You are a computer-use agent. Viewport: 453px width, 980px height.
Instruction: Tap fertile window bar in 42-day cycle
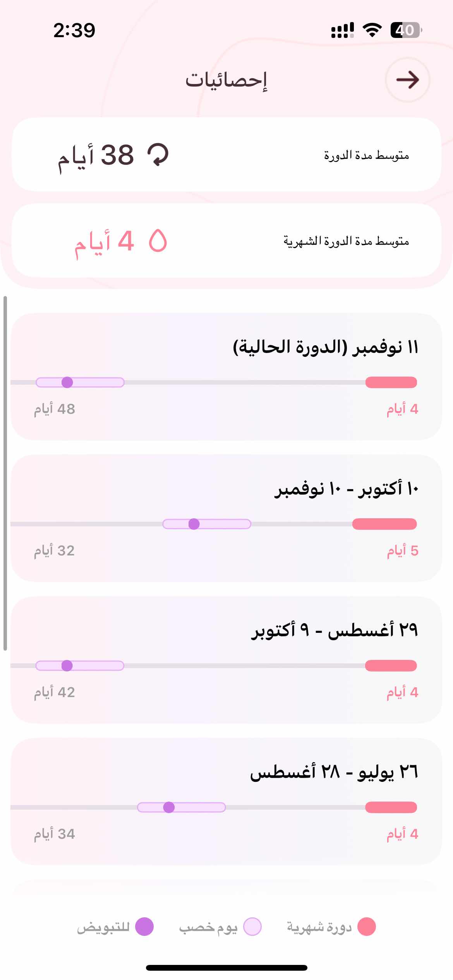click(80, 666)
